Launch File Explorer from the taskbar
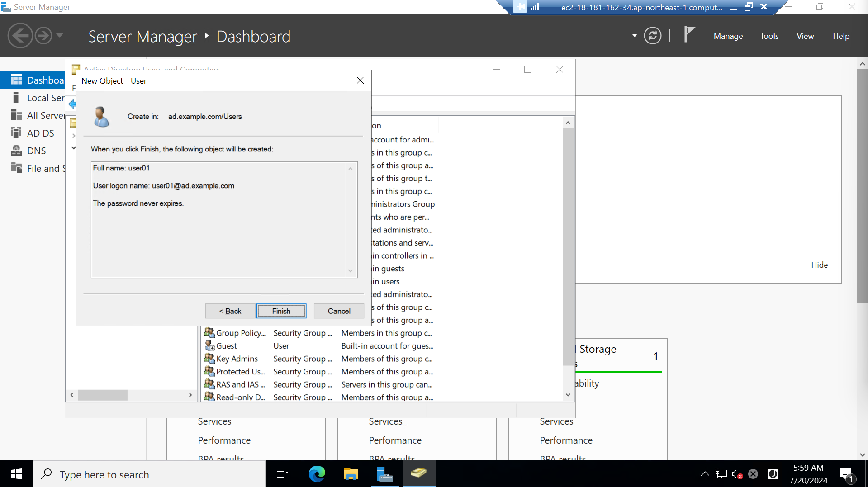868x487 pixels. coord(351,474)
